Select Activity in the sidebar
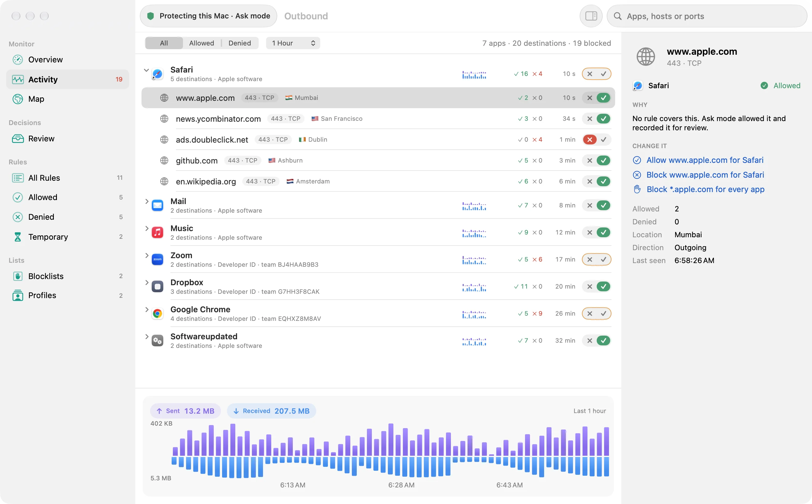The image size is (812, 504). 67,79
